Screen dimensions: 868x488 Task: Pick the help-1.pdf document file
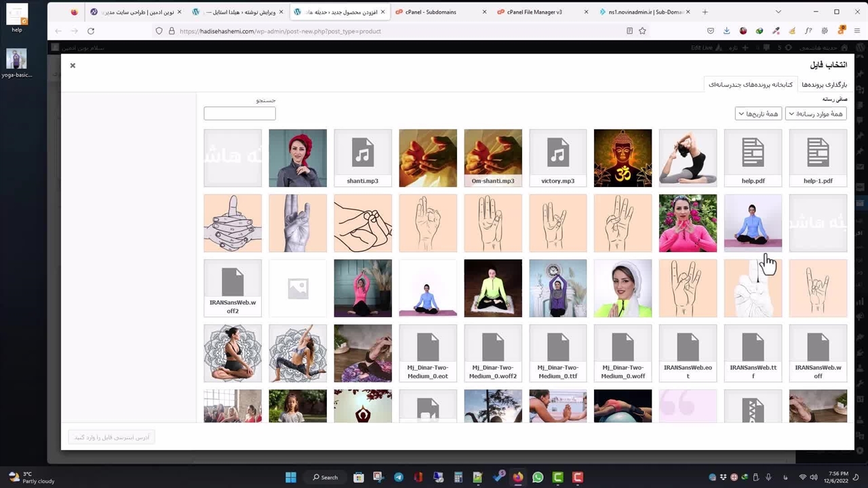coord(818,158)
